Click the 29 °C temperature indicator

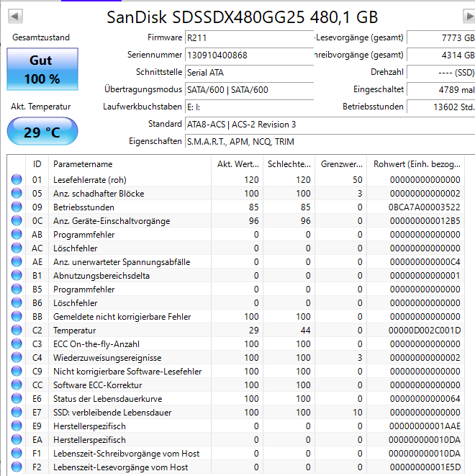click(x=42, y=132)
